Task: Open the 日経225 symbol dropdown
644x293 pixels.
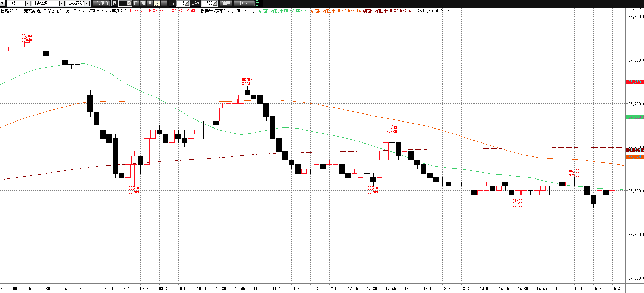Action: coord(62,3)
